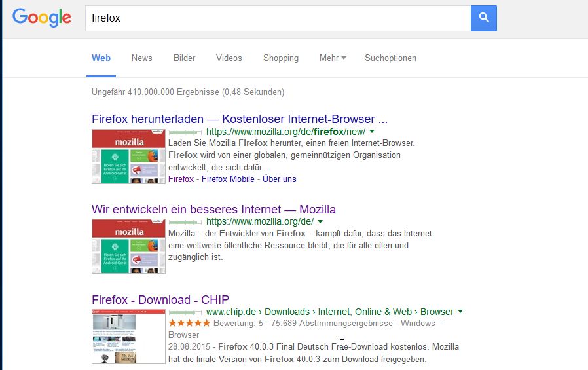The image size is (588, 370).
Task: Switch to the Bilder tab
Action: click(184, 58)
